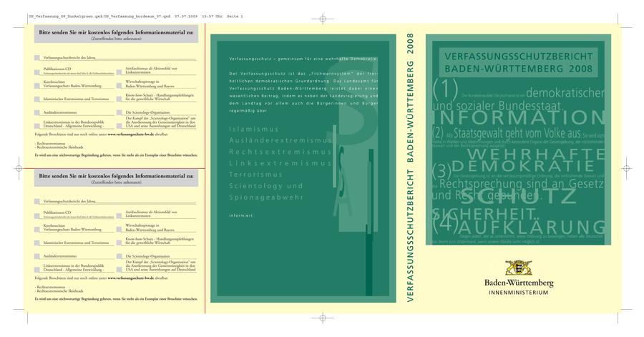Click the INNENMINISTERIUM text under the logo
The height and width of the screenshot is (337, 644).
pyautogui.click(x=518, y=293)
